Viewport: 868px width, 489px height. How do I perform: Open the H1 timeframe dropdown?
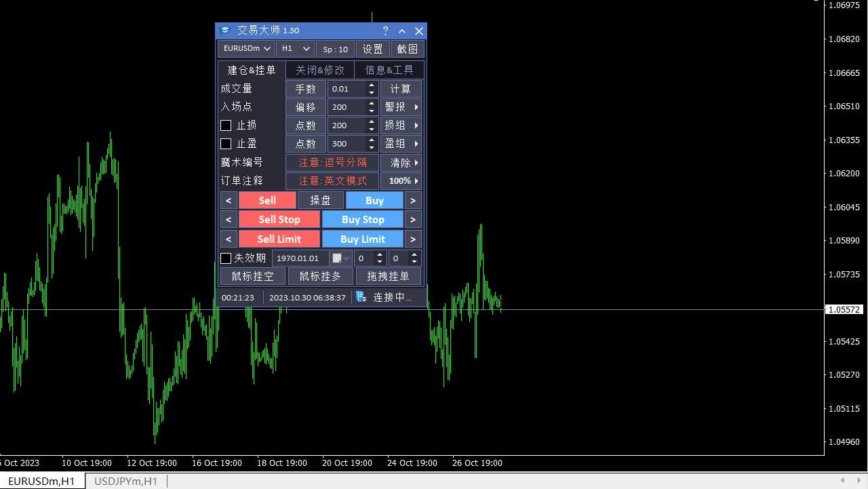pyautogui.click(x=296, y=49)
